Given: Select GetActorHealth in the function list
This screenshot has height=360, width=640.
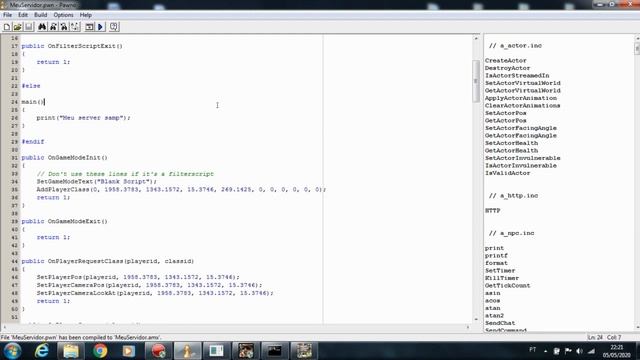Looking at the screenshot, I should [x=511, y=151].
